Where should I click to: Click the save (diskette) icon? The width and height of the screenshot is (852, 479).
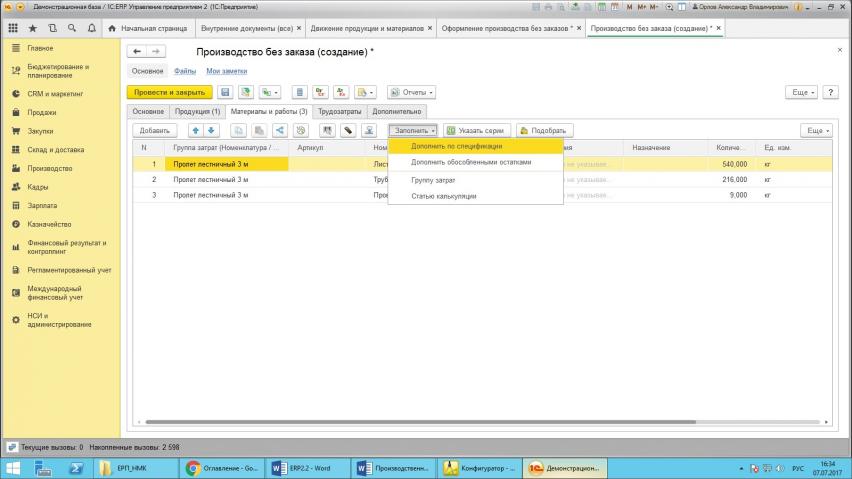point(225,92)
